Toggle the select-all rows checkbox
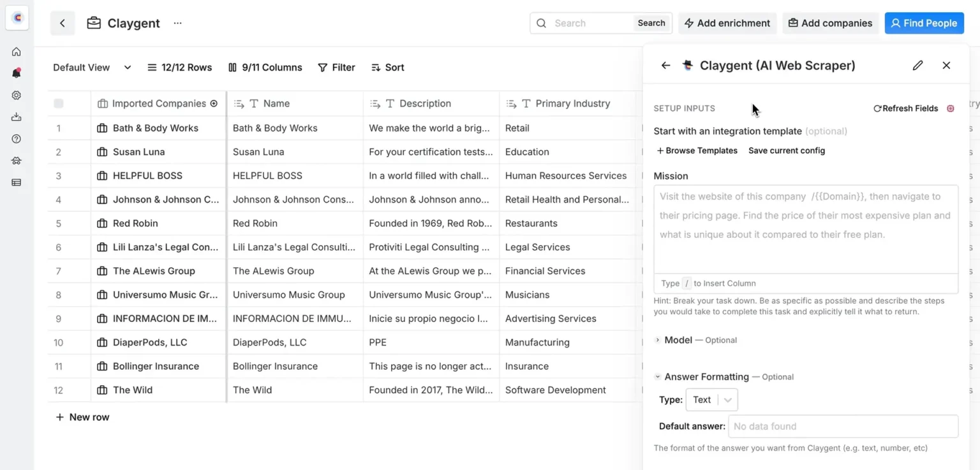Viewport: 980px width, 470px height. 59,103
